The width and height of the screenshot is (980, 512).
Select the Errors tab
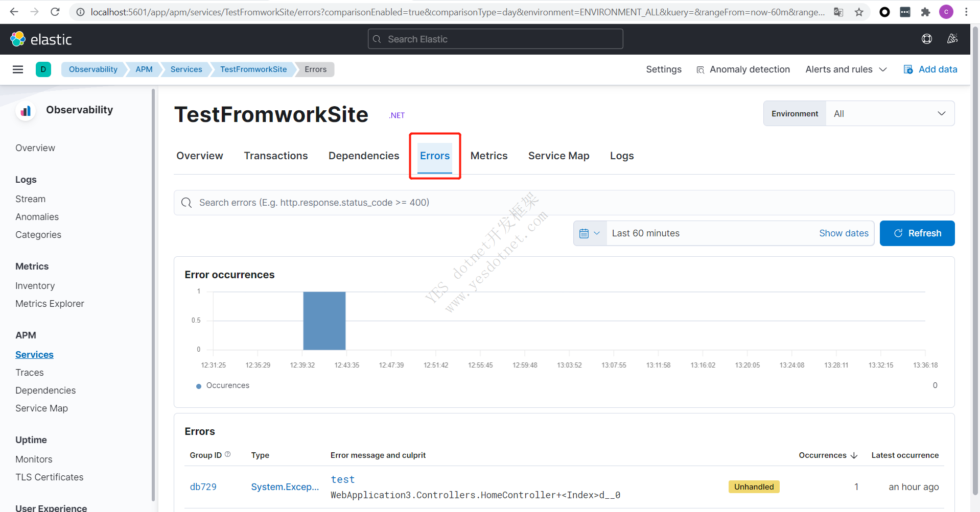(x=435, y=156)
